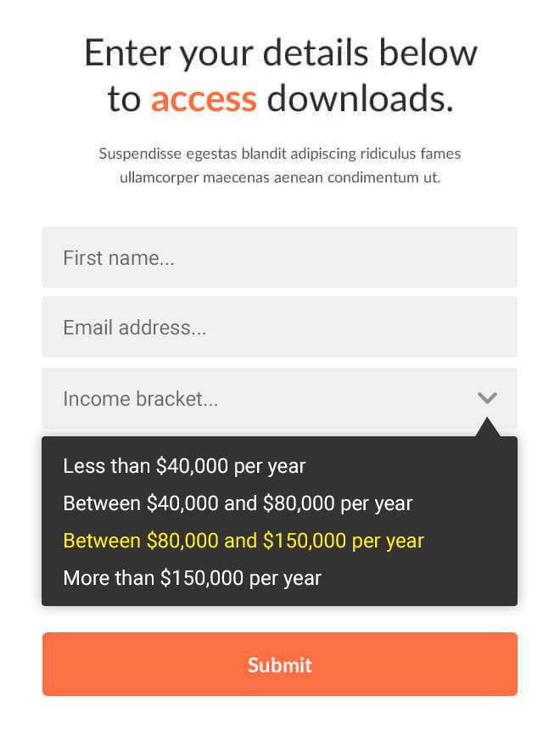The height and width of the screenshot is (730, 560).
Task: Click the chevron arrow in Income bracket
Action: [x=487, y=398]
